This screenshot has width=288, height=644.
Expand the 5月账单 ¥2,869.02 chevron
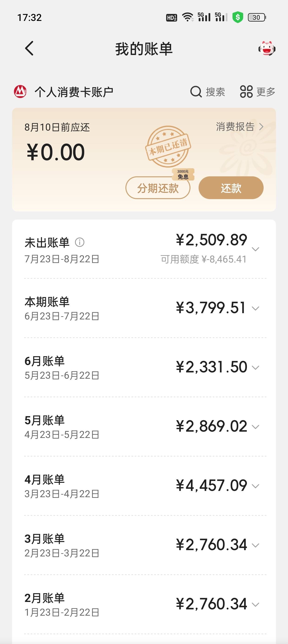click(x=255, y=427)
